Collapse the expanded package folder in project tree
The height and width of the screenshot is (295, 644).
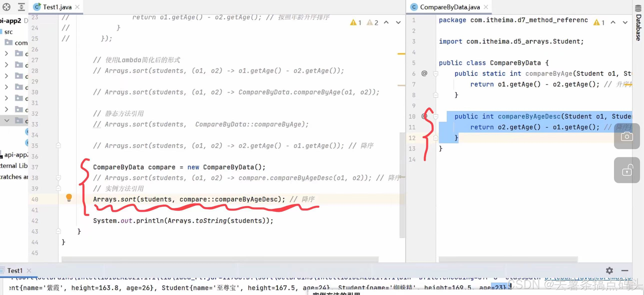coord(7,120)
